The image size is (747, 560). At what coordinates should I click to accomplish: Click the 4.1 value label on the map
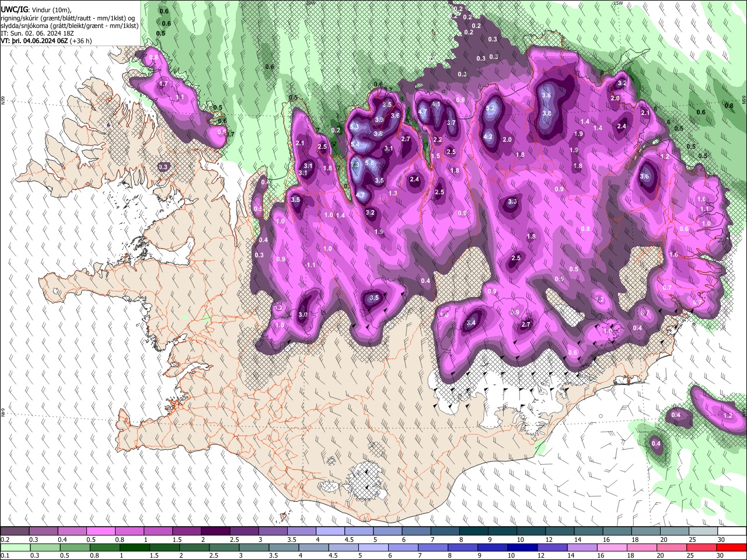pyautogui.click(x=436, y=104)
